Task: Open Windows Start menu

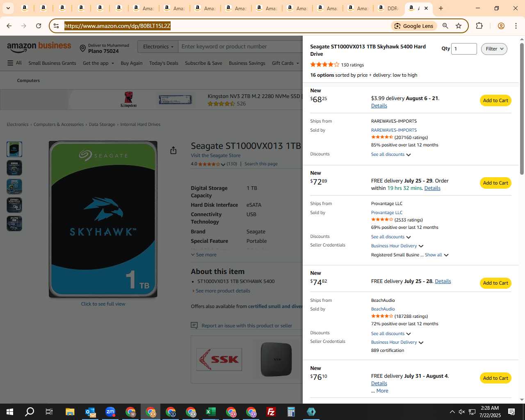Action: click(x=10, y=412)
